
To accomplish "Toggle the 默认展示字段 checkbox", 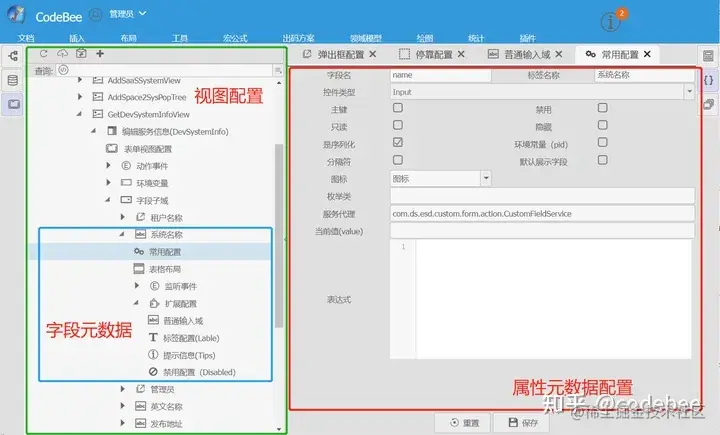I will (602, 160).
